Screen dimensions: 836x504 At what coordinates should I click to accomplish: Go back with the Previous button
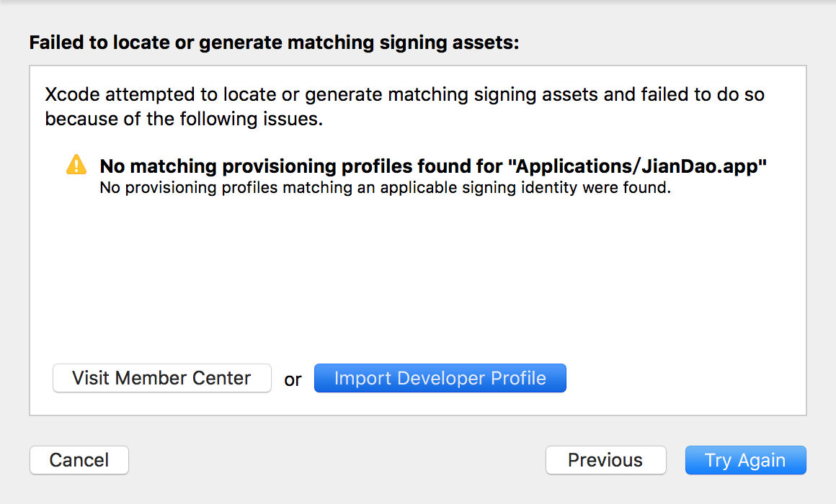(x=605, y=460)
